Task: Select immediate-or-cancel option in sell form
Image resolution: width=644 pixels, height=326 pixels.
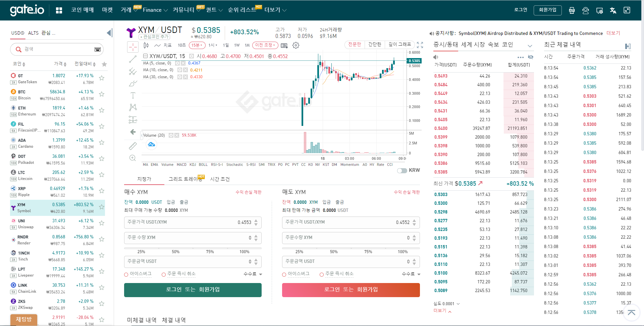Action: coord(322,275)
